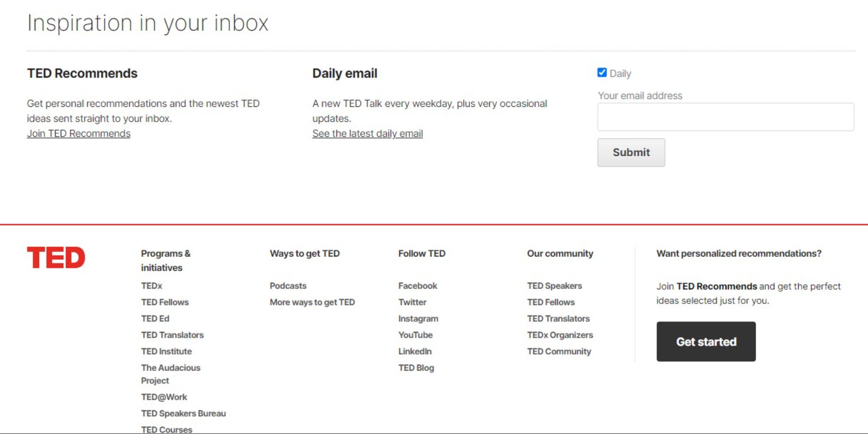This screenshot has height=434, width=868.
Task: Click Follow TED column heading
Action: tap(422, 253)
